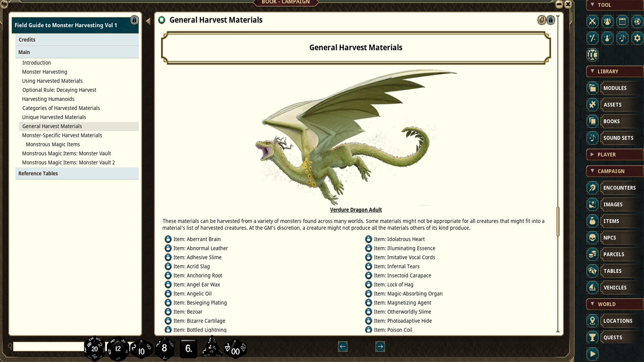Screen dimensions: 644x362
Task: Toggle the padlock on the Field Guide window
Action: [x=135, y=20]
